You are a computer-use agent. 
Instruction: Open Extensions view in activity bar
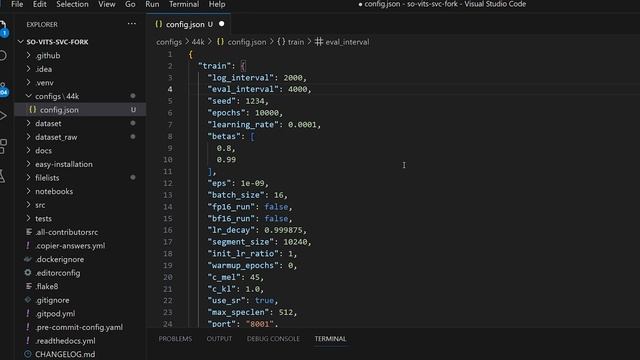(3, 146)
